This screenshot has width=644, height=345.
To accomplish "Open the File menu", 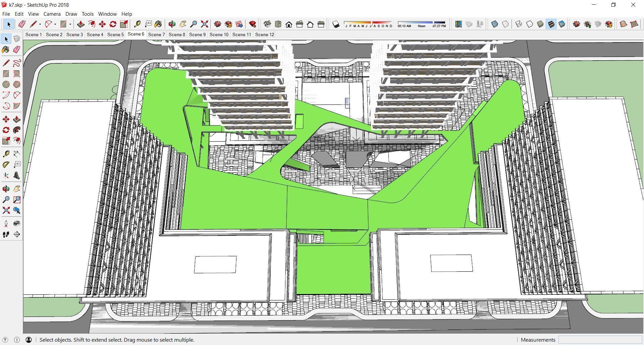I will [6, 14].
